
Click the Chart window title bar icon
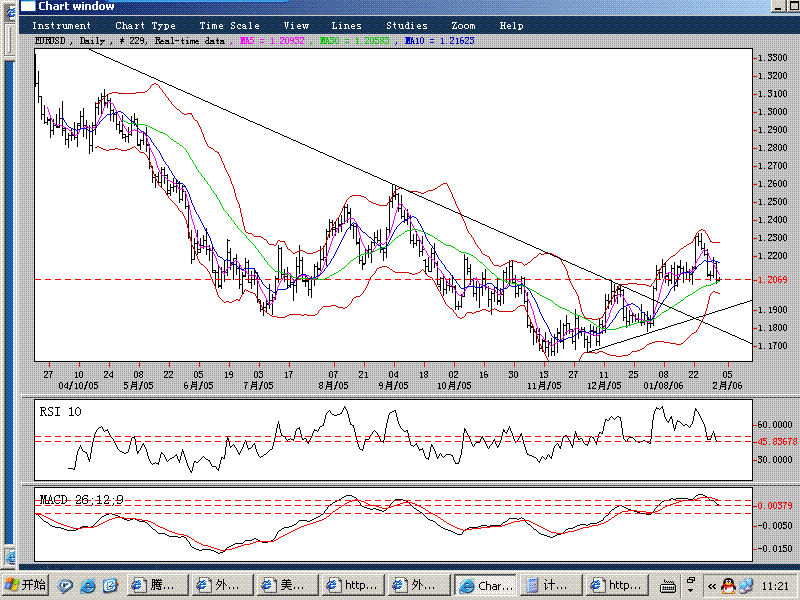[x=27, y=7]
